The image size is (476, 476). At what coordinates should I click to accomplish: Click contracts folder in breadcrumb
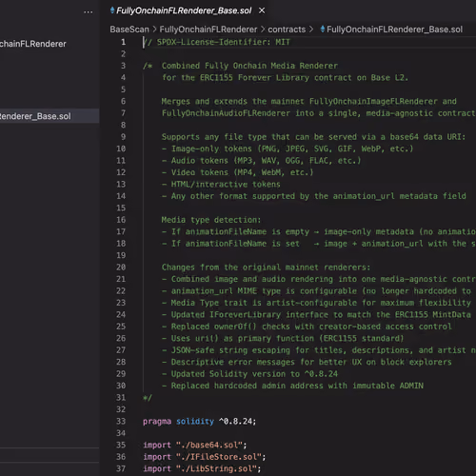(287, 30)
